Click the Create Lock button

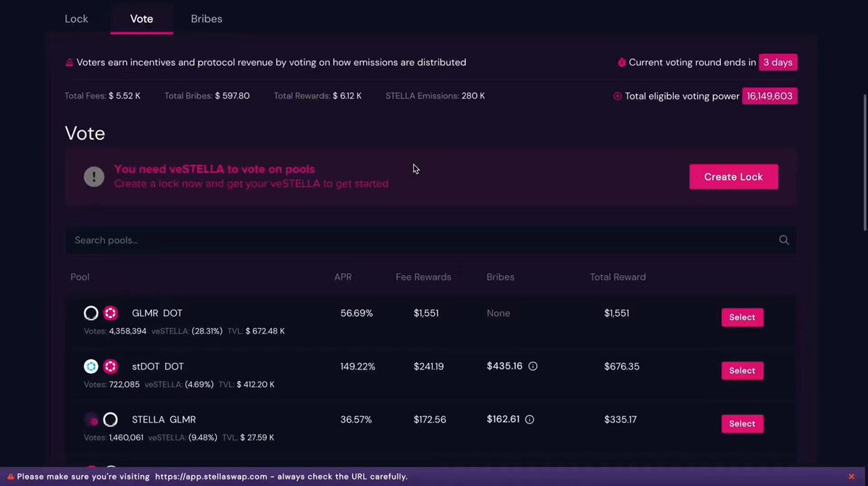733,177
